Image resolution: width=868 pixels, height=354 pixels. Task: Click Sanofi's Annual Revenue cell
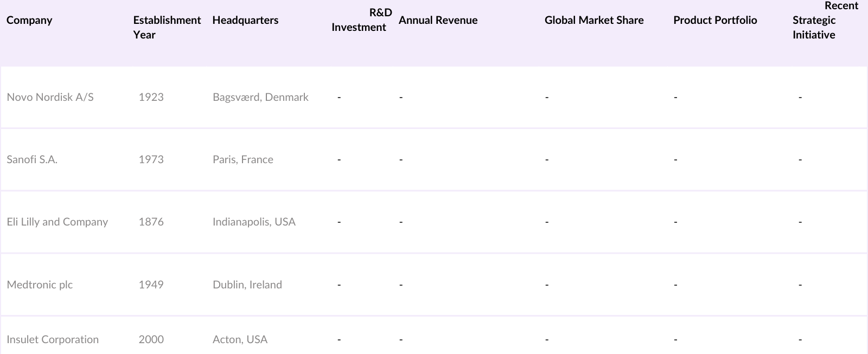(401, 159)
